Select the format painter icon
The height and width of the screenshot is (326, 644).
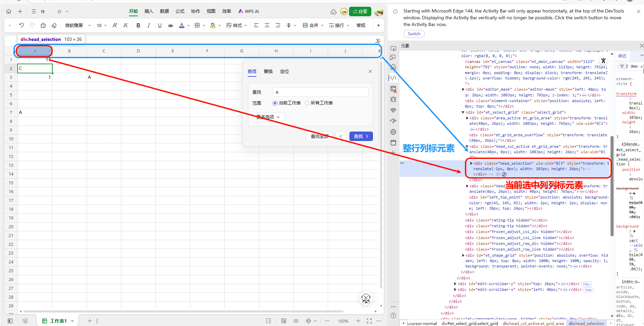coord(43,25)
